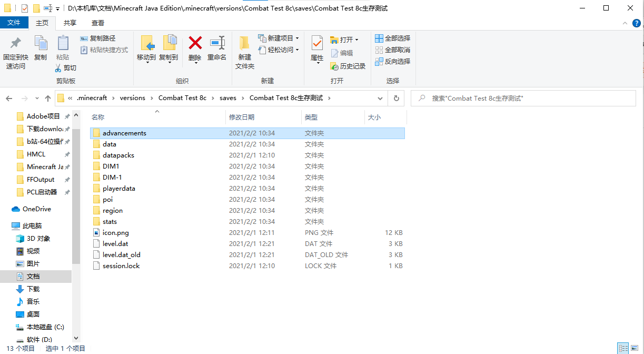Screen dimensions: 644x354
Task: Expand address bar history dropdown chevron
Action: coord(381,98)
